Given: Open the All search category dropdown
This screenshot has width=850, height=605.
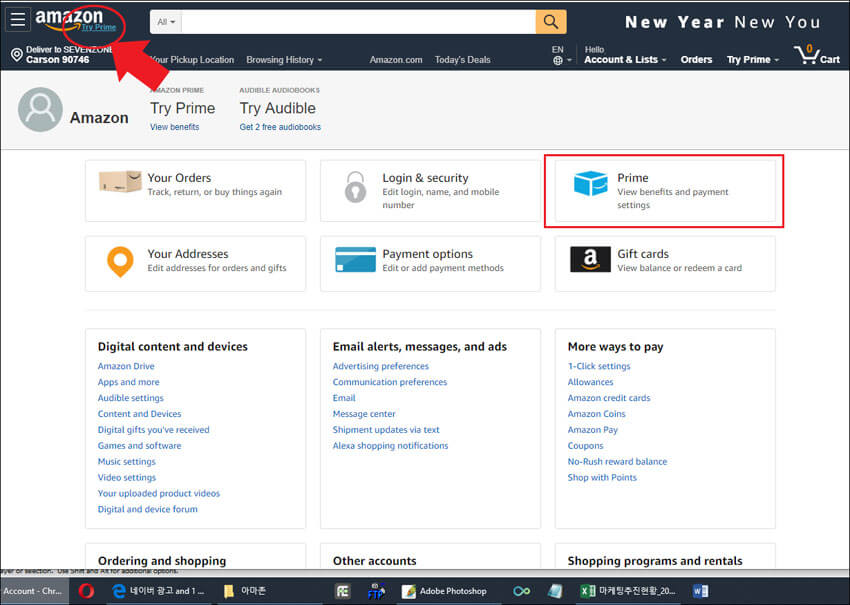Looking at the screenshot, I should coord(166,22).
